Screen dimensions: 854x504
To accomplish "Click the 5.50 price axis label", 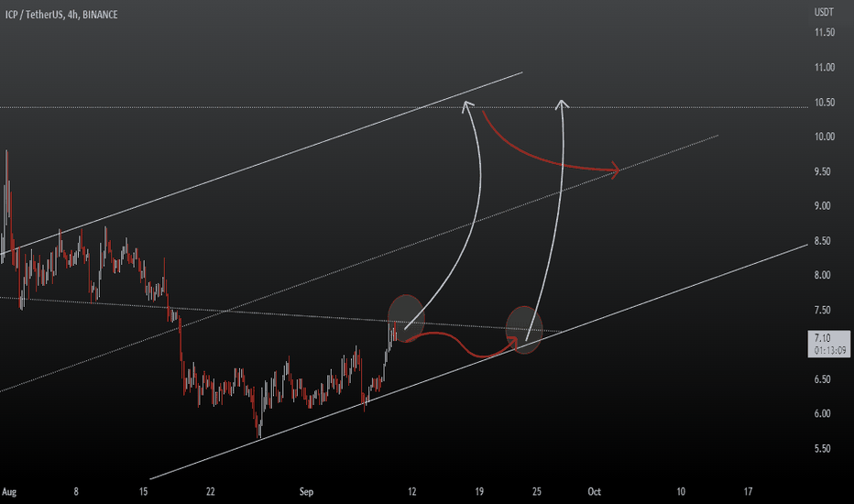I will click(823, 448).
